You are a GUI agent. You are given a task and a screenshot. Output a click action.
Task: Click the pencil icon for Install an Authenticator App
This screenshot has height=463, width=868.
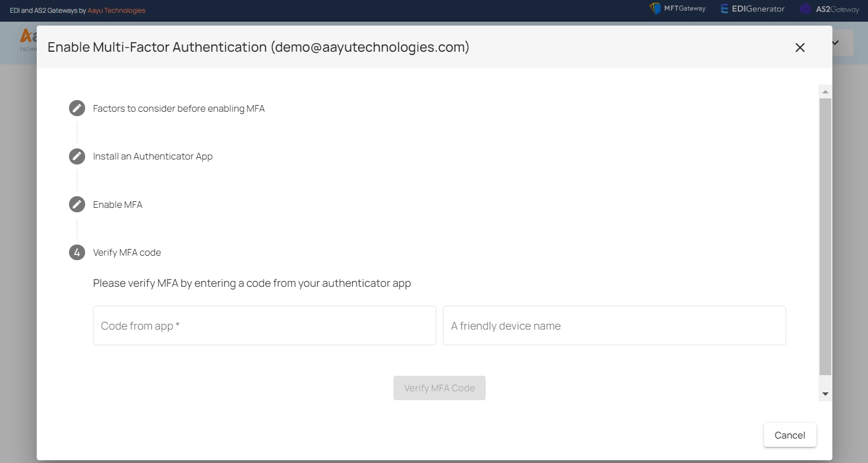(77, 156)
